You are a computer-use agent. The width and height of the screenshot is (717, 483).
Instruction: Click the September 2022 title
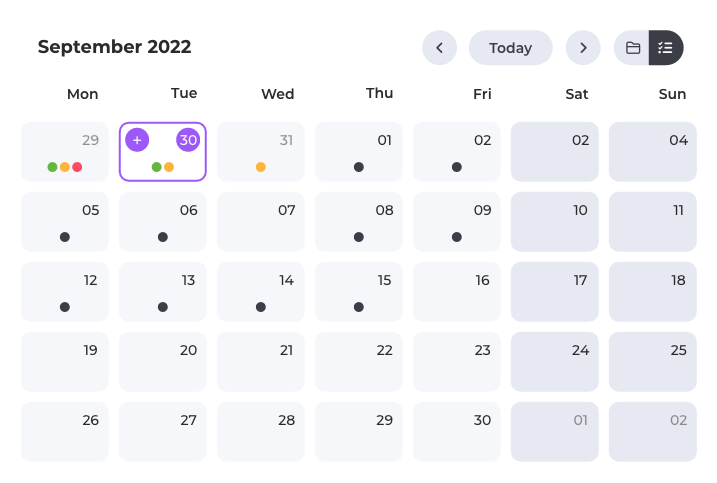[x=114, y=47]
